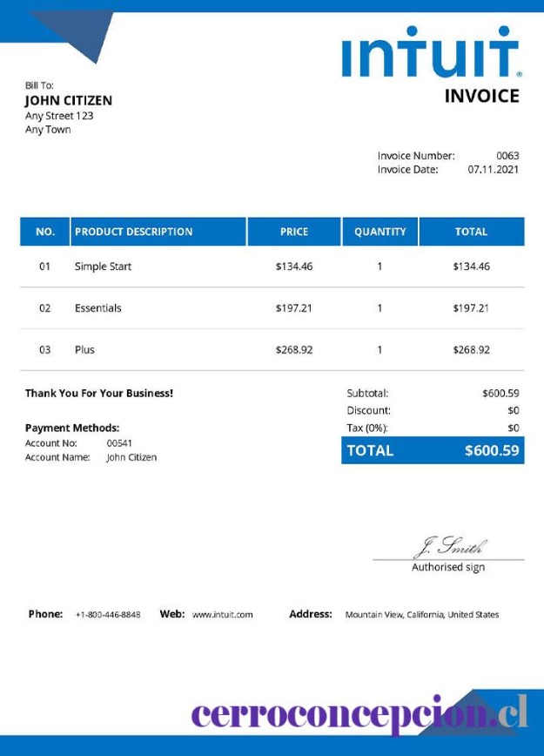Image resolution: width=544 pixels, height=756 pixels.
Task: Select the Essentials product row
Action: (272, 308)
